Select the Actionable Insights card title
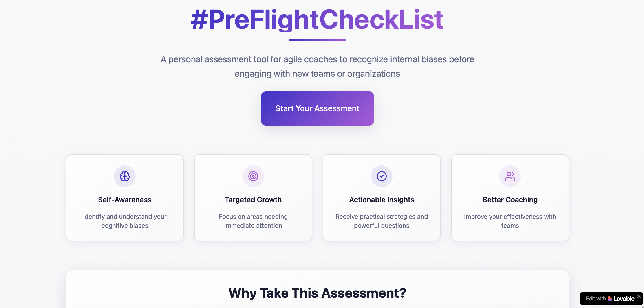644x308 pixels. pos(382,200)
